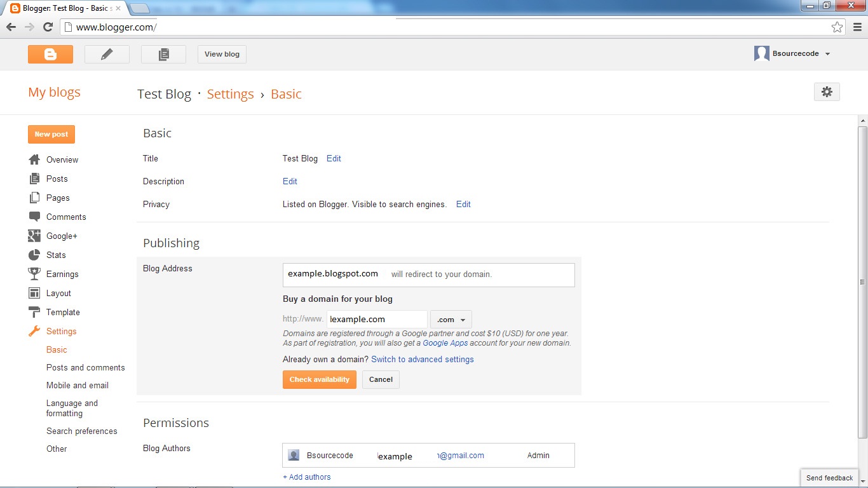Click the Overview house icon
Image resolution: width=868 pixels, height=488 pixels.
(x=34, y=159)
